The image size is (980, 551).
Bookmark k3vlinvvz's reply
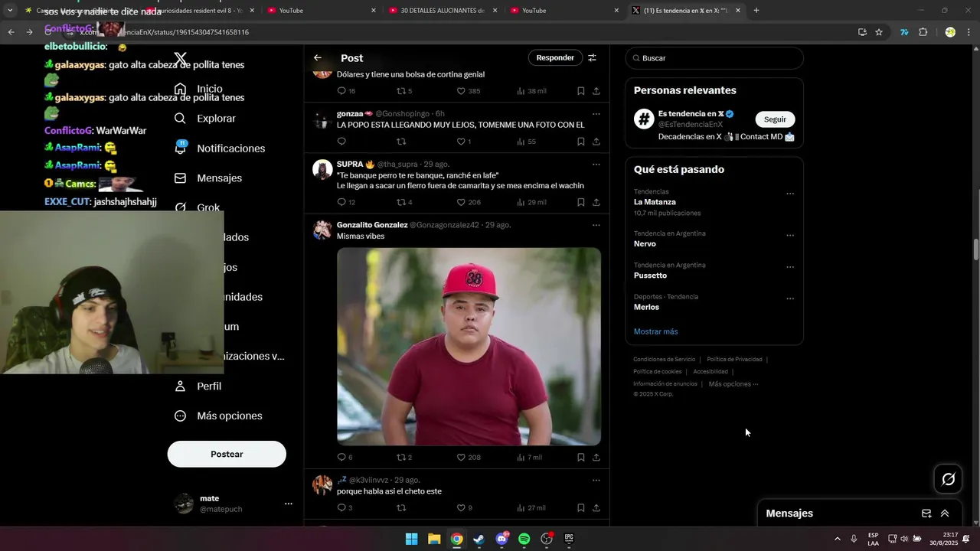[x=581, y=508]
